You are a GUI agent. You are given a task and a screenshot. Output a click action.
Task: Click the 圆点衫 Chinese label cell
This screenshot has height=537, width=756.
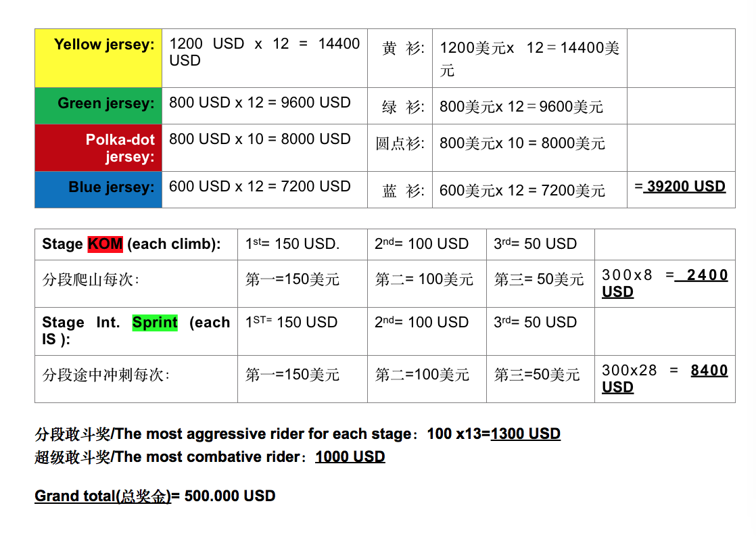tap(400, 148)
